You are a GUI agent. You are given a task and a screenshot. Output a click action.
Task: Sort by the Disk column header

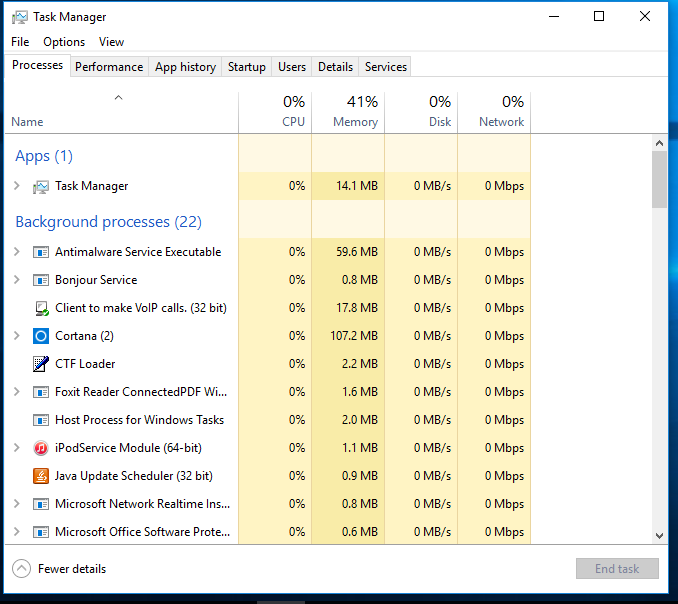tap(421, 112)
